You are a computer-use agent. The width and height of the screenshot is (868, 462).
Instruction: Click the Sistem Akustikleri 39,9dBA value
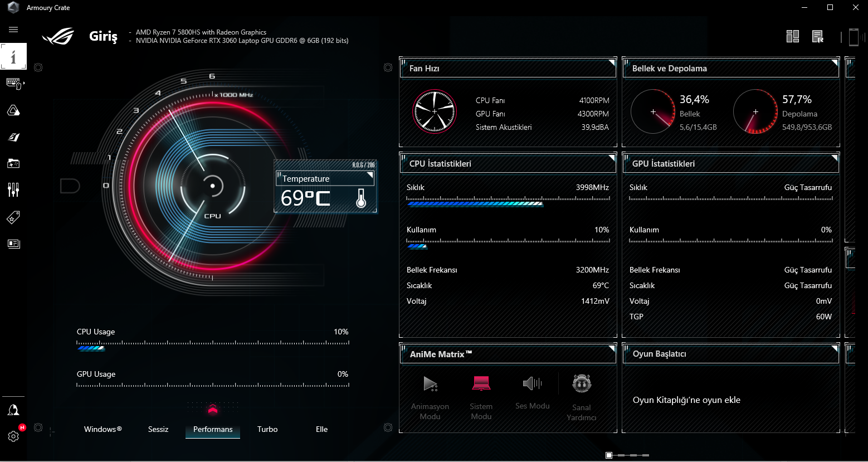pos(595,127)
